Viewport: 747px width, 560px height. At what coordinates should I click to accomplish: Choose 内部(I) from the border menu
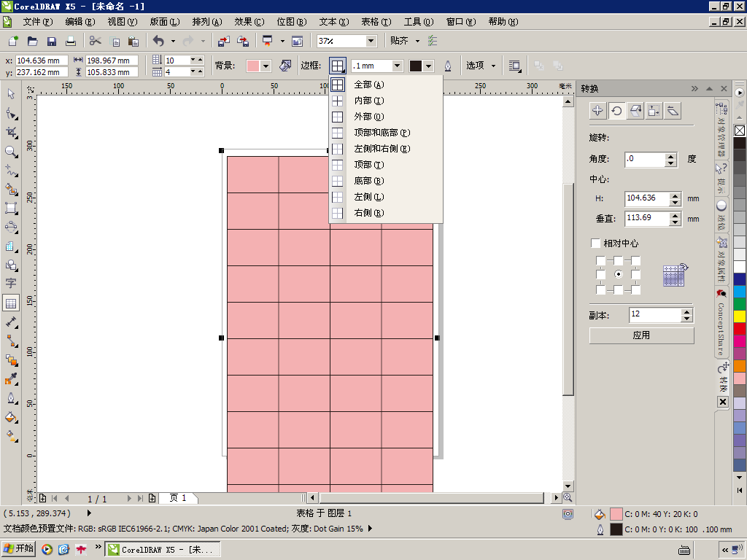point(386,101)
